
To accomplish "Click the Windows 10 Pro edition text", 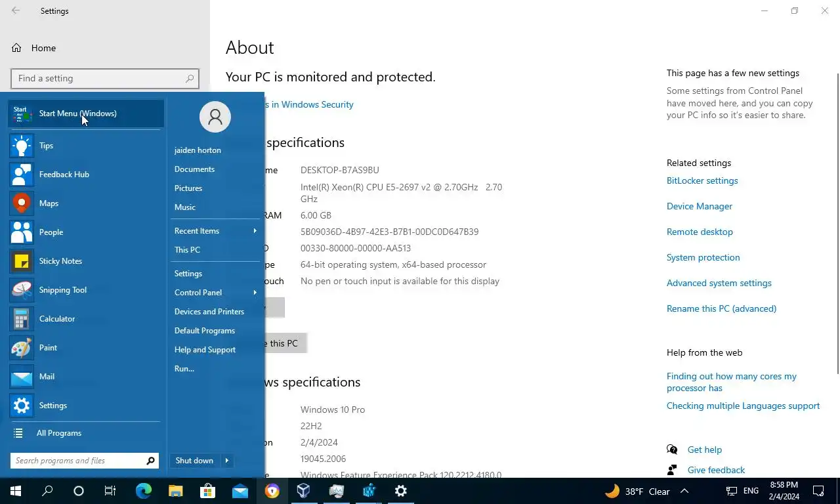I will coord(333,409).
